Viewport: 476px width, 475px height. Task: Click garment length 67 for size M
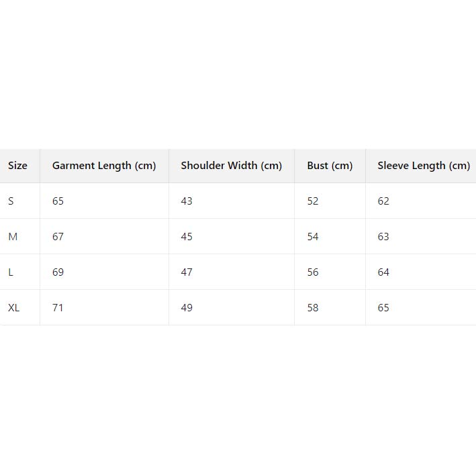pyautogui.click(x=58, y=237)
